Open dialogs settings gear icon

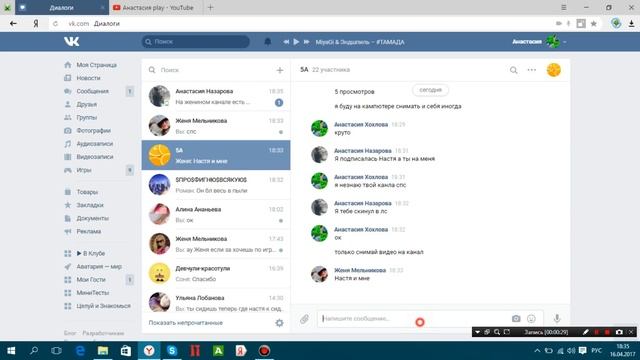279,323
